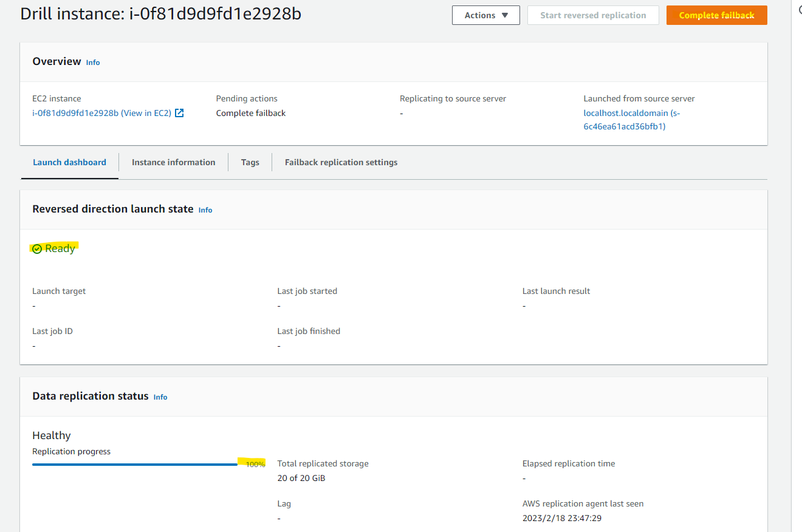Image resolution: width=802 pixels, height=532 pixels.
Task: Show Info for Data replication status
Action: (x=160, y=397)
